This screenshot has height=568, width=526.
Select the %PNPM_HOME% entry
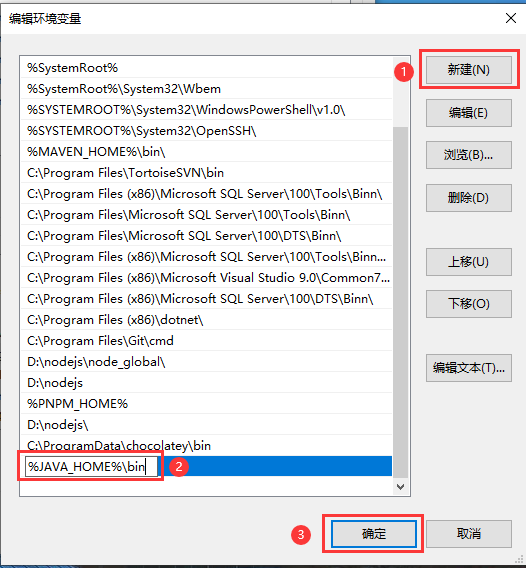click(206, 404)
